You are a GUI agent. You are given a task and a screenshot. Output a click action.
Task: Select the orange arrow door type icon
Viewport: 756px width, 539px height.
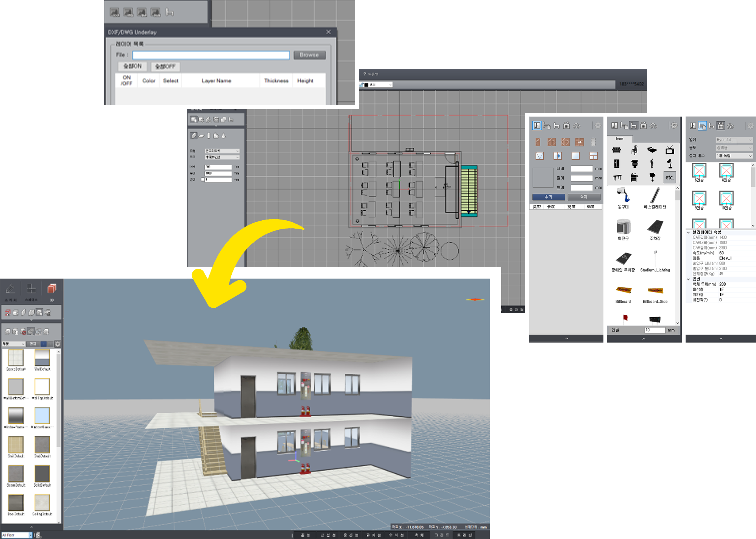(x=579, y=142)
